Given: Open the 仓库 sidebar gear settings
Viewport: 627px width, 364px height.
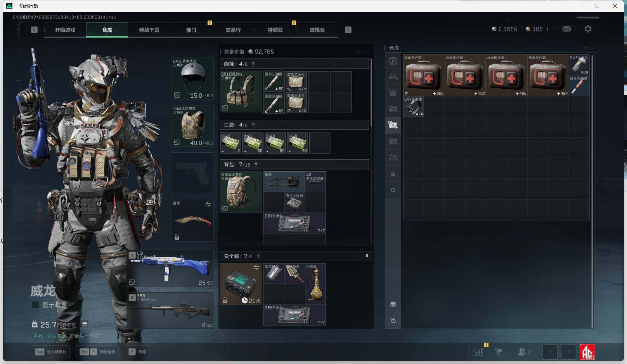Looking at the screenshot, I should [x=393, y=190].
